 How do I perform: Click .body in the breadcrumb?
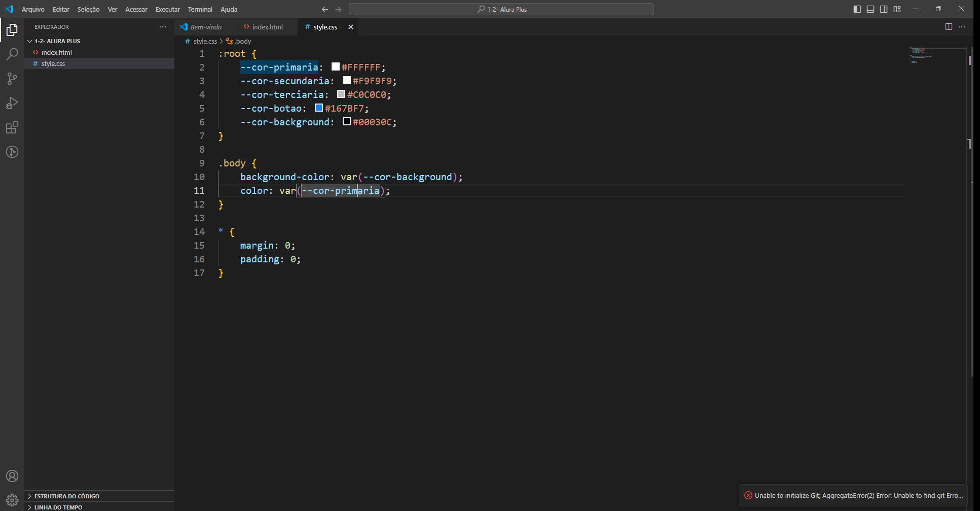tap(243, 41)
